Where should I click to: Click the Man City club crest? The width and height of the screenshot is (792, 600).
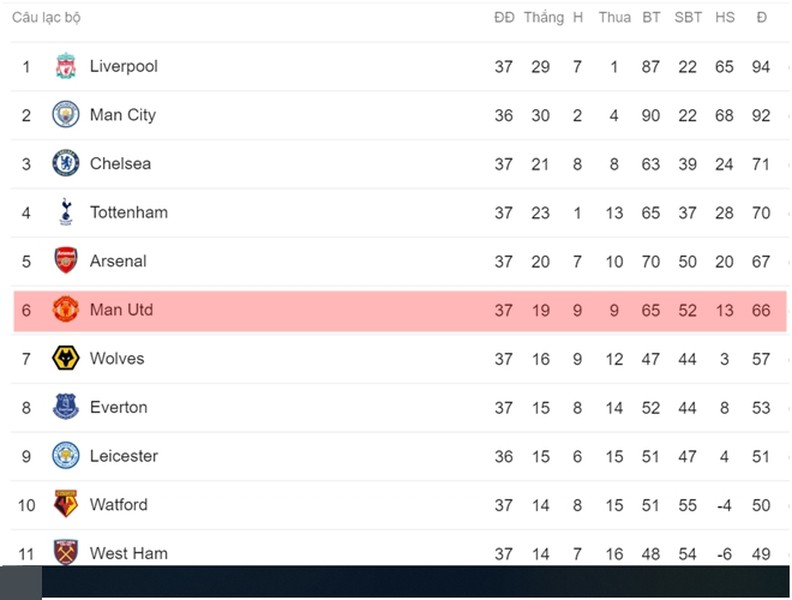coord(66,114)
